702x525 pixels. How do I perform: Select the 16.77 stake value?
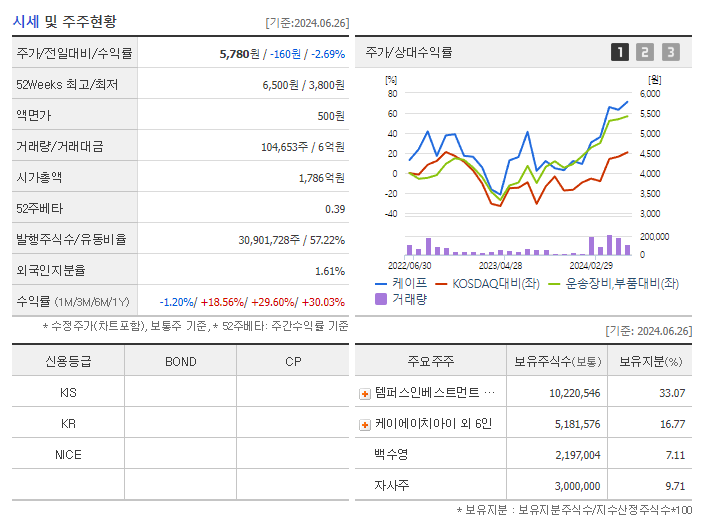[672, 424]
